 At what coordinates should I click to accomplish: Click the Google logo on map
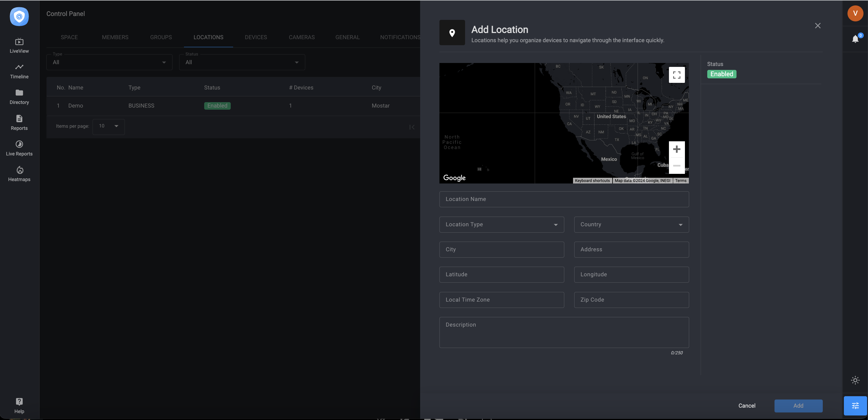click(454, 178)
